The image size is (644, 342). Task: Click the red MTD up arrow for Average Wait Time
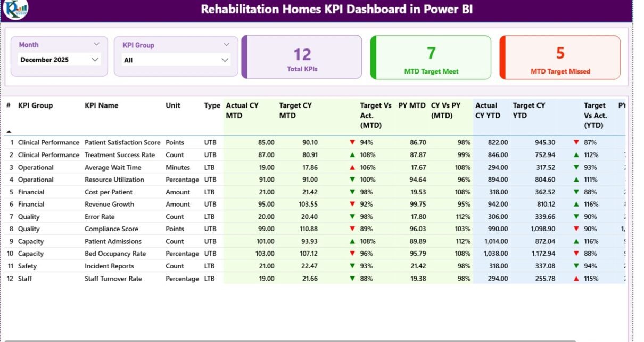coord(352,167)
